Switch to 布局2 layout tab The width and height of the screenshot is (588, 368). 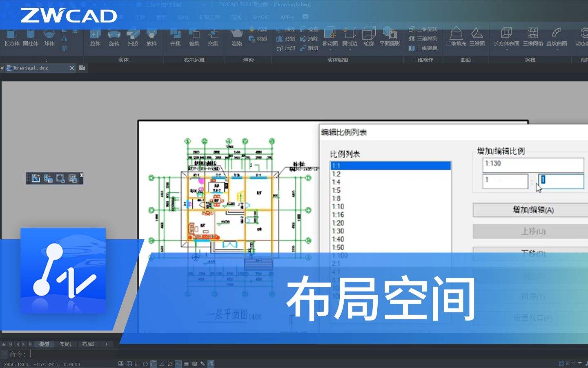[x=88, y=344]
